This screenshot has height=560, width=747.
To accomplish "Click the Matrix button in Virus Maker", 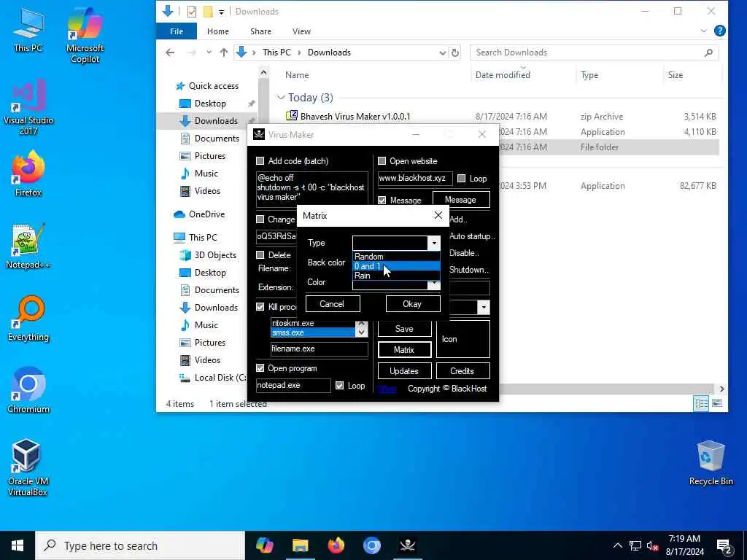I will (404, 349).
